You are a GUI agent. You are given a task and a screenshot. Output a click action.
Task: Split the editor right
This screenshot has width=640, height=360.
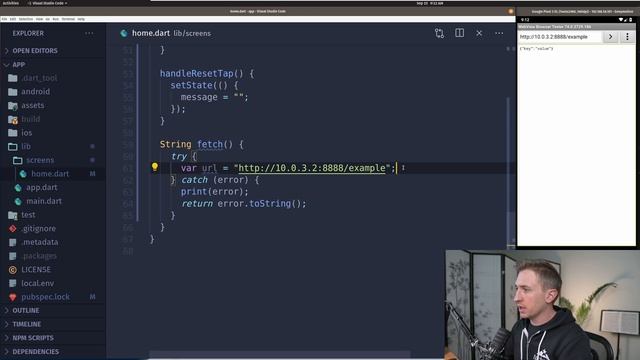click(459, 33)
